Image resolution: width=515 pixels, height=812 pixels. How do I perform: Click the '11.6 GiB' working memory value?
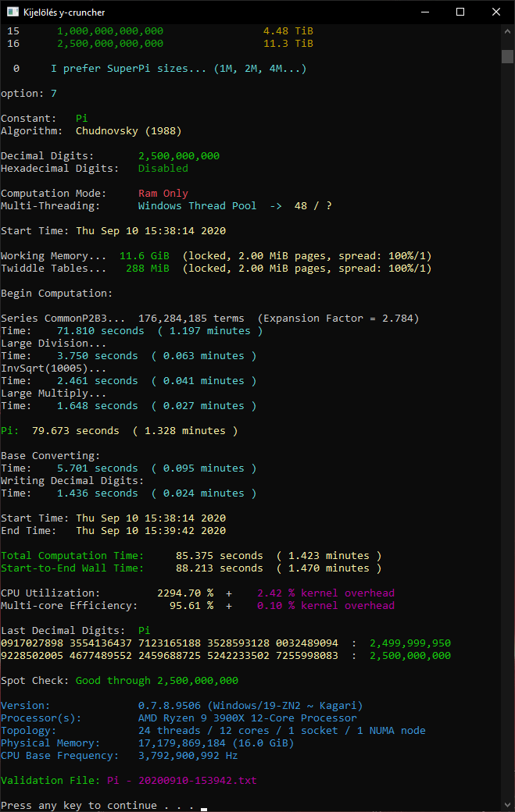[x=145, y=256]
